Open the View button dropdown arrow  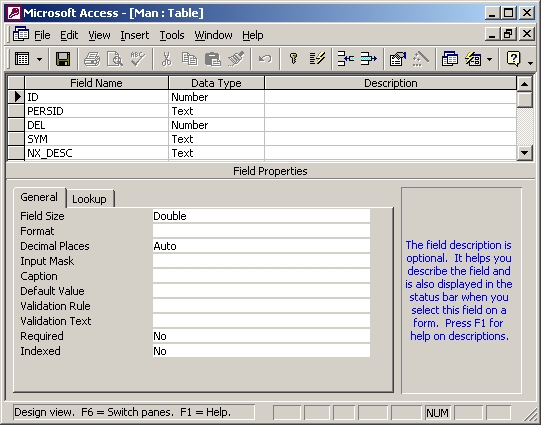click(39, 59)
